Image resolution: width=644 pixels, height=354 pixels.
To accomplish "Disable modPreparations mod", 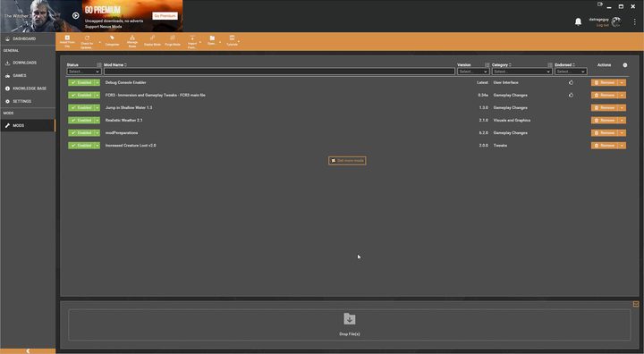I will (x=80, y=132).
